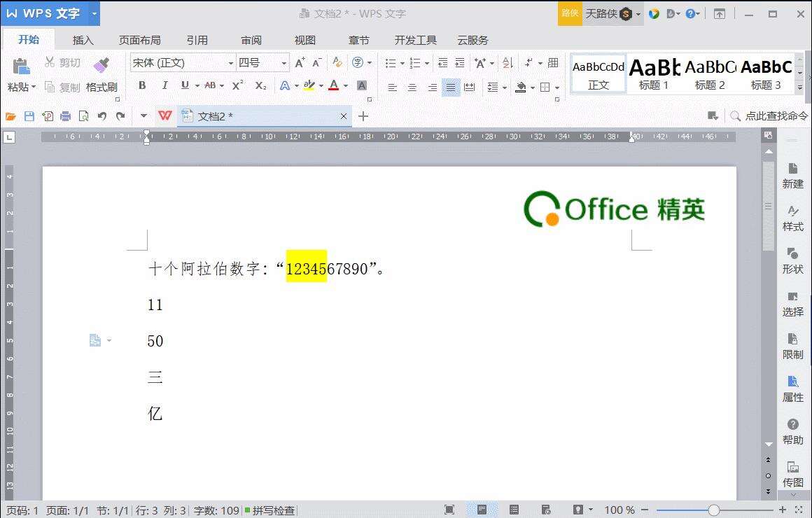812x518 pixels.
Task: Expand font color dropdown arrow
Action: [x=346, y=86]
